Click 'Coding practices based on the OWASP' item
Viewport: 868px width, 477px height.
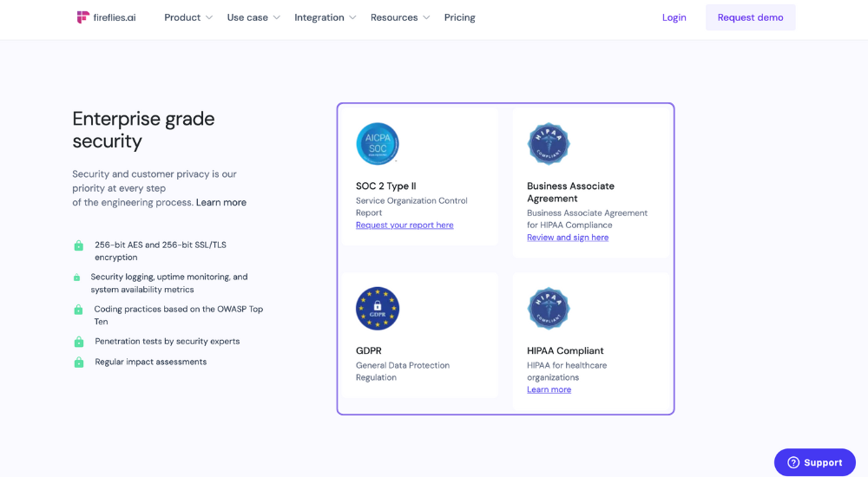(178, 316)
